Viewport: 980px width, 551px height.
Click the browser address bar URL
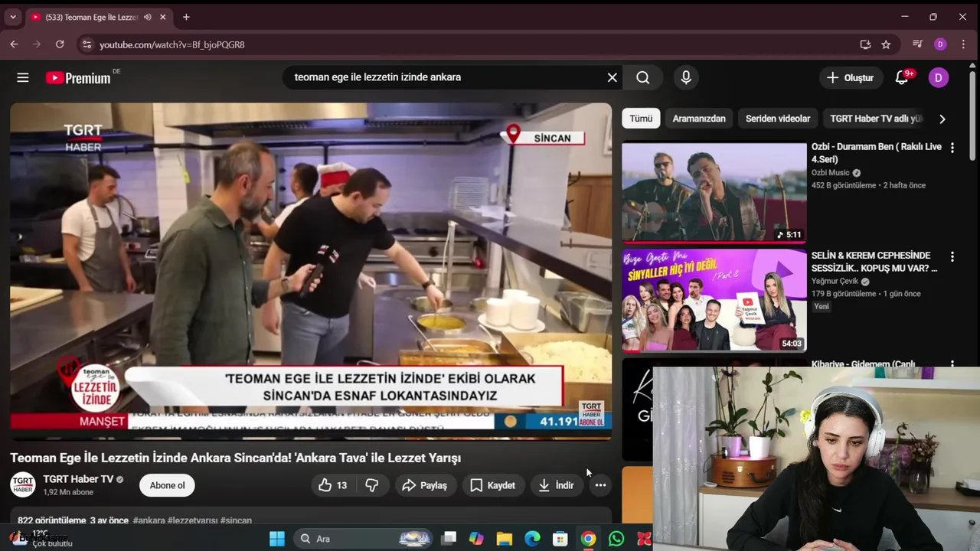pyautogui.click(x=172, y=44)
